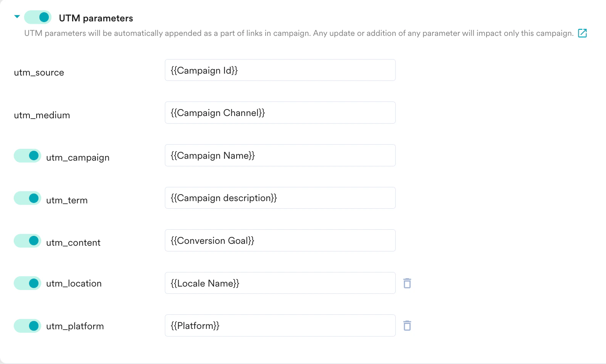Turn off the utm_campaign toggle
606x364 pixels.
pyautogui.click(x=27, y=155)
